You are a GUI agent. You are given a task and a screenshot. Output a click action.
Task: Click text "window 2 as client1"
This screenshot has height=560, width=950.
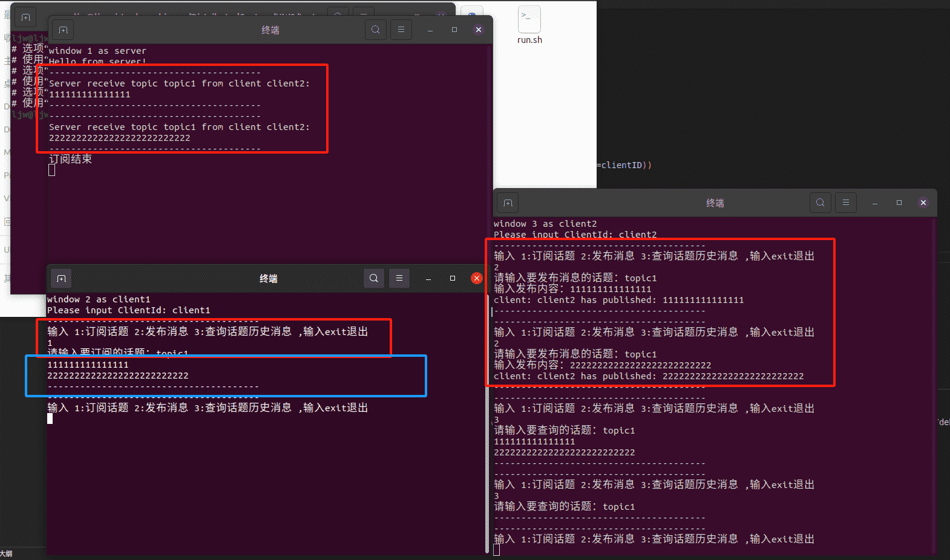(x=99, y=299)
